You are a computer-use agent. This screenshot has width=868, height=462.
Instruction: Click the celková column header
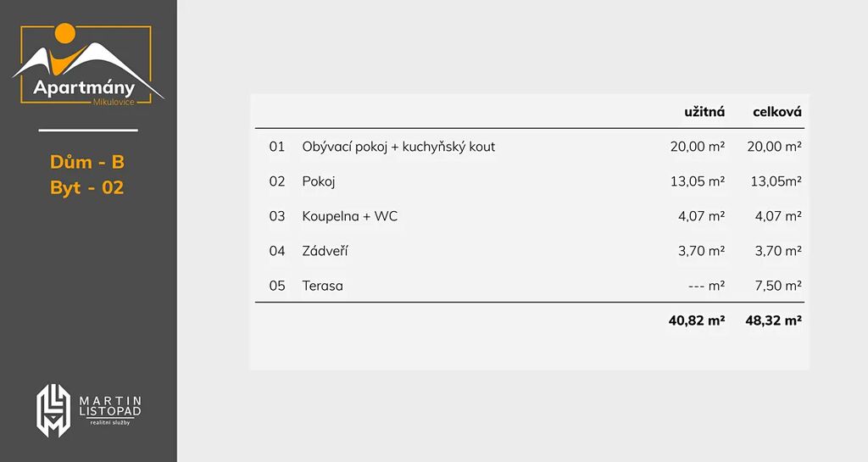coord(777,112)
